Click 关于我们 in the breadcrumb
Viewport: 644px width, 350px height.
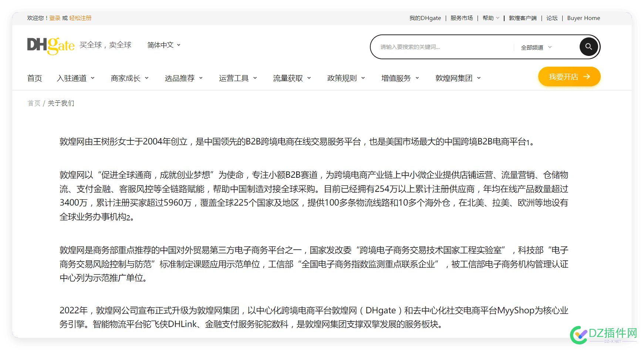tap(61, 103)
